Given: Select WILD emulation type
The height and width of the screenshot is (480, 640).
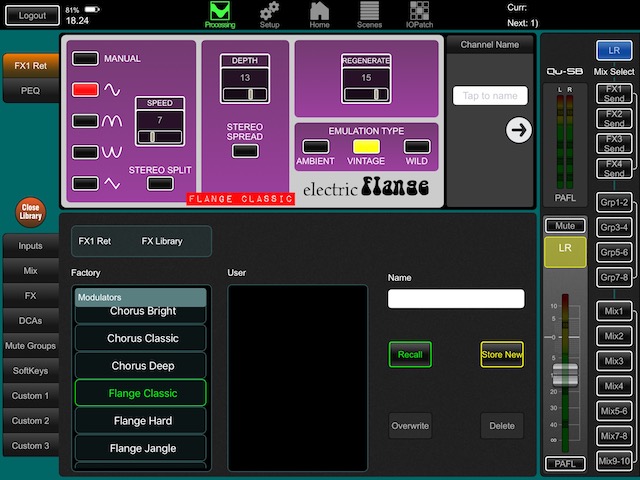Looking at the screenshot, I should point(417,147).
